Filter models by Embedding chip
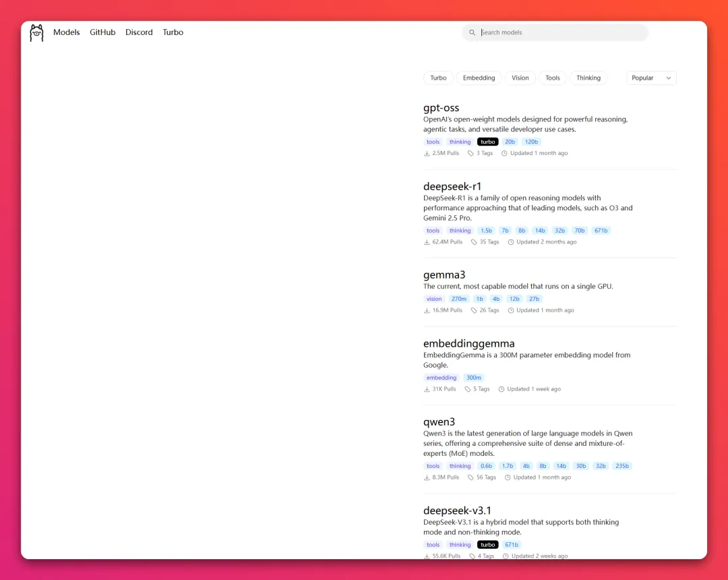The width and height of the screenshot is (728, 580). pyautogui.click(x=479, y=78)
